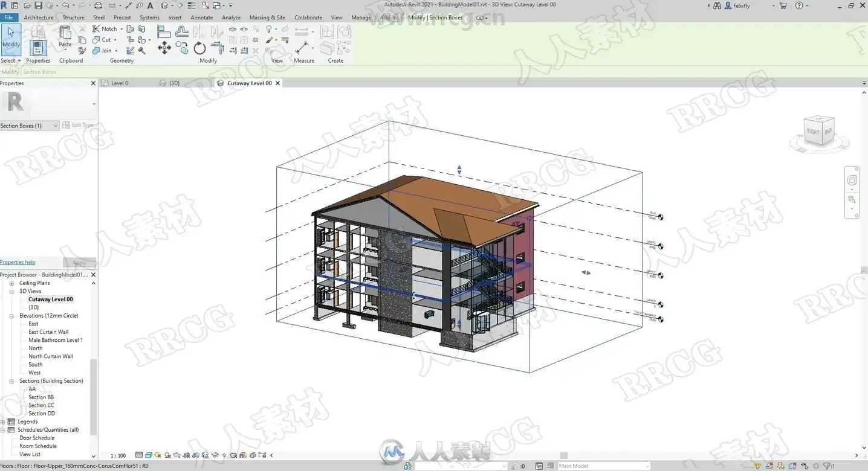The height and width of the screenshot is (471, 868).
Task: Select Male Bathroom Level 1 elevation
Action: point(56,340)
